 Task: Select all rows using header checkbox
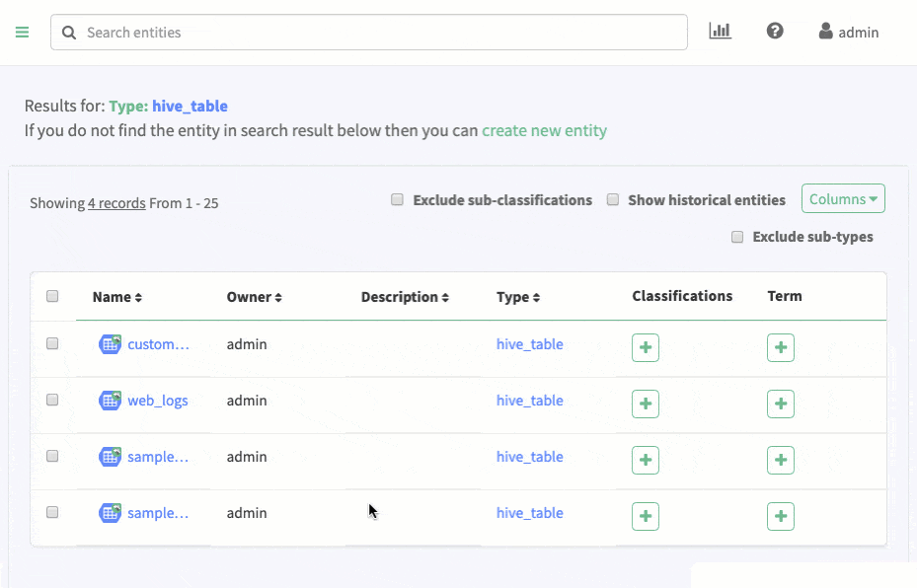tap(52, 296)
